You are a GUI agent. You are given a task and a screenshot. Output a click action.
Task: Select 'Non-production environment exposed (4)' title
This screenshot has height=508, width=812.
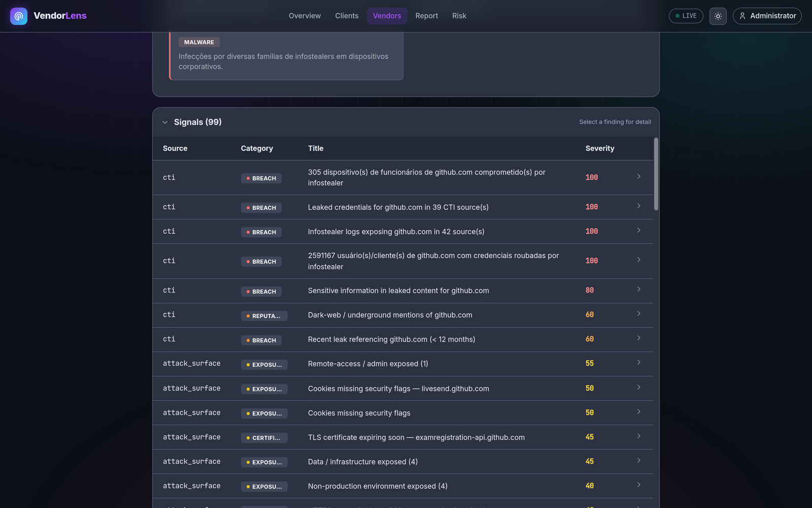click(x=378, y=486)
